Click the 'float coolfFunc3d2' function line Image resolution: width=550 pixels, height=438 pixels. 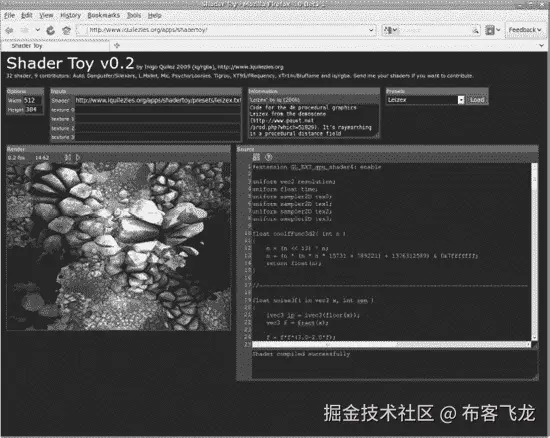click(x=299, y=234)
